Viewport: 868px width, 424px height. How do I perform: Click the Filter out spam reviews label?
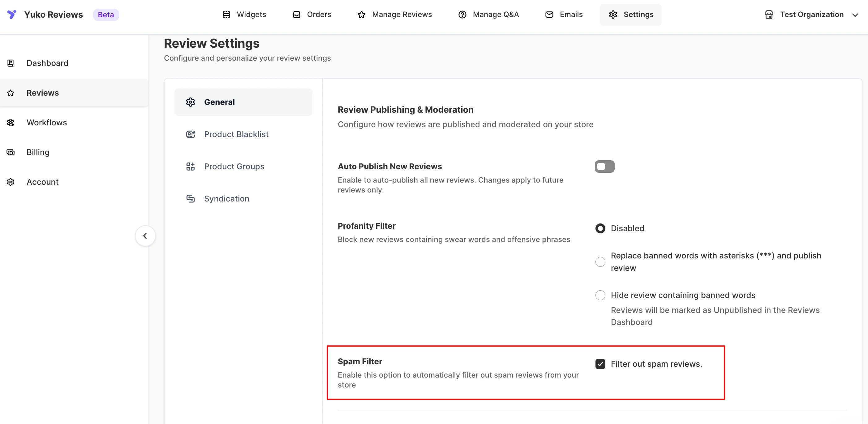pos(656,364)
